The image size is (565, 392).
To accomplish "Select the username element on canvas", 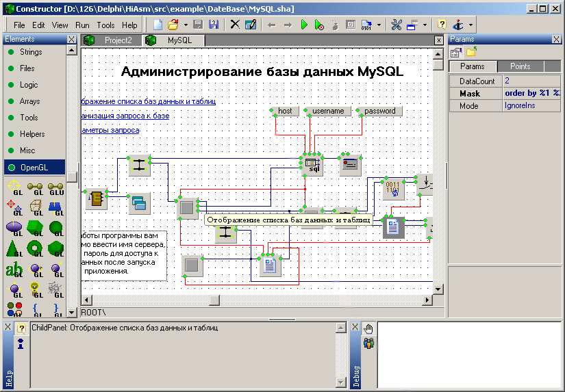I will tap(328, 112).
